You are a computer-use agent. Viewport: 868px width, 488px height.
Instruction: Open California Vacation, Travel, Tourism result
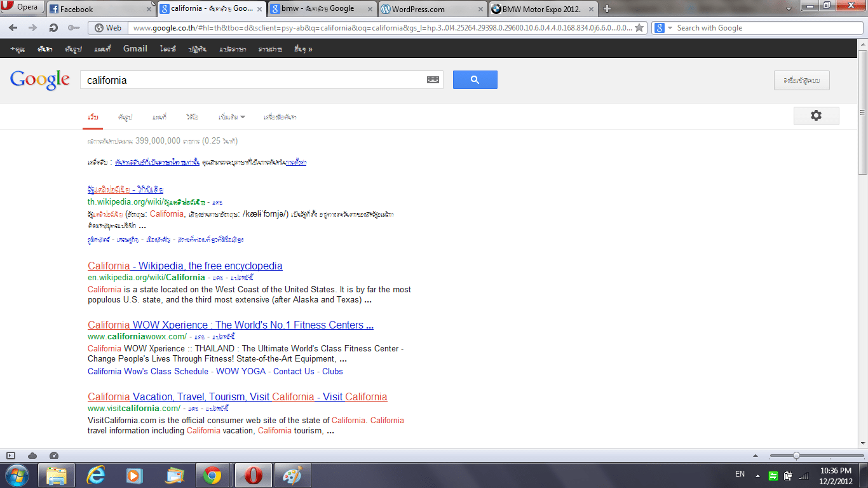(238, 396)
